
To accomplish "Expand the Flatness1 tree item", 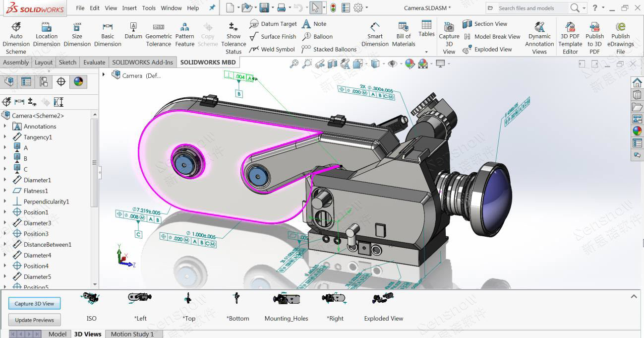I will [x=5, y=191].
